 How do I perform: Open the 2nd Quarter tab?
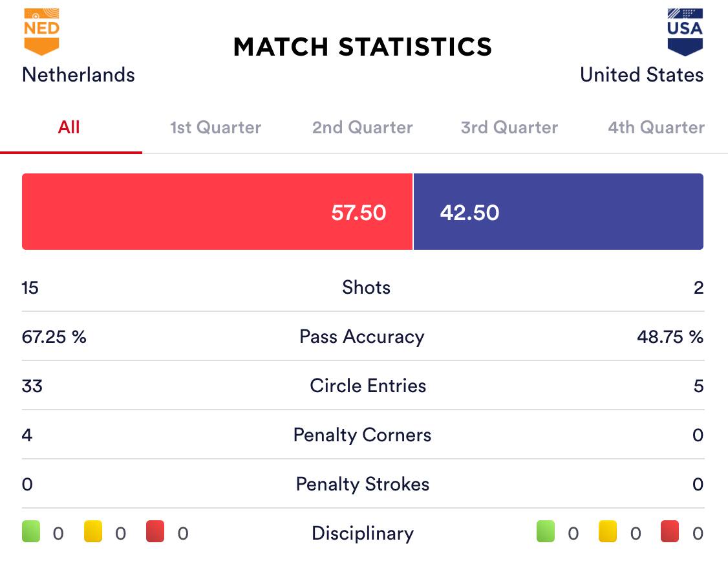click(362, 127)
